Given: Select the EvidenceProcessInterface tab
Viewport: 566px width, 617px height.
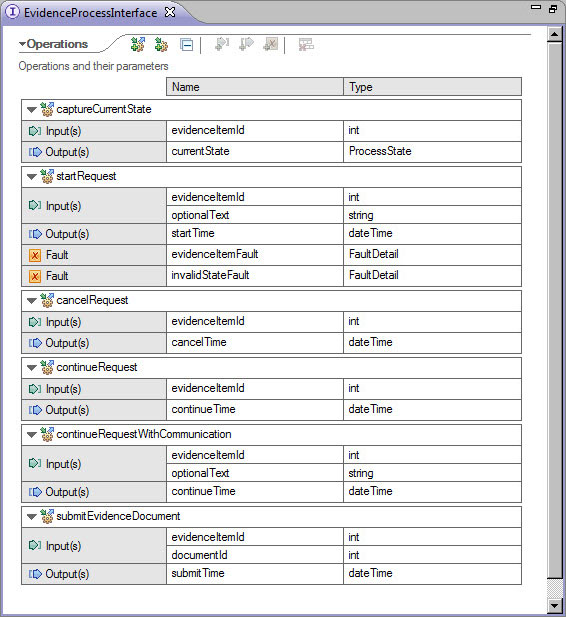Looking at the screenshot, I should pyautogui.click(x=90, y=13).
